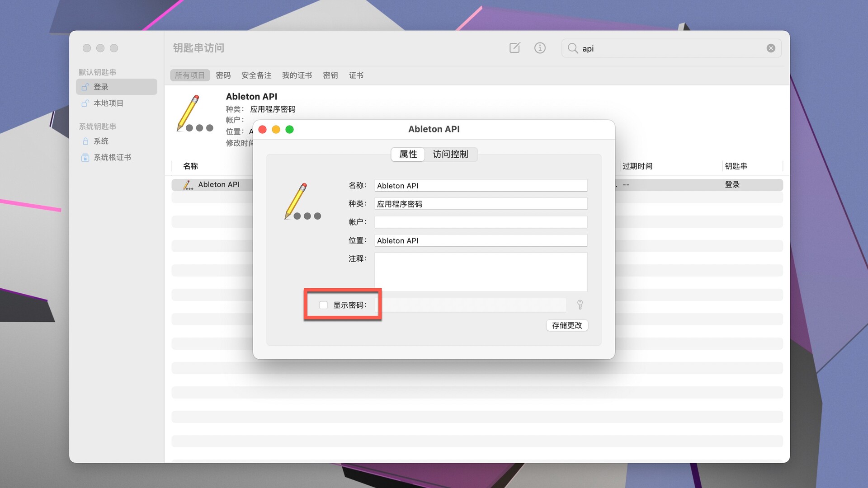Click inside the 注释 comment field
The image size is (868, 488).
pyautogui.click(x=480, y=272)
